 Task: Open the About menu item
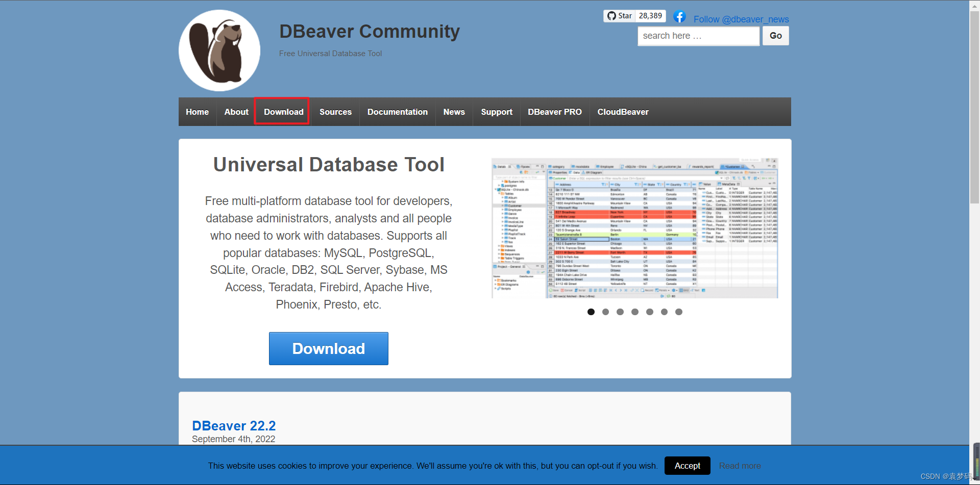(x=236, y=112)
